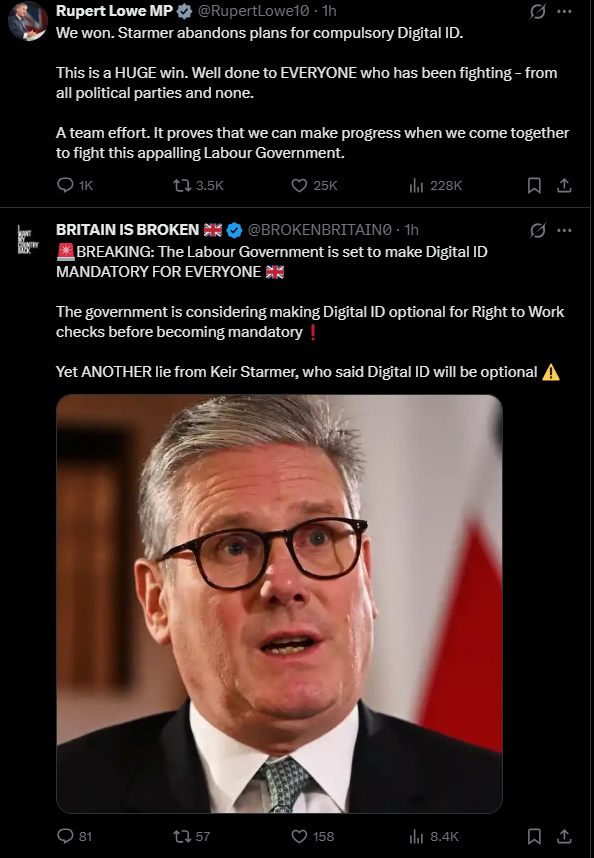Open more options on Rupert Lowe's post

[x=564, y=11]
